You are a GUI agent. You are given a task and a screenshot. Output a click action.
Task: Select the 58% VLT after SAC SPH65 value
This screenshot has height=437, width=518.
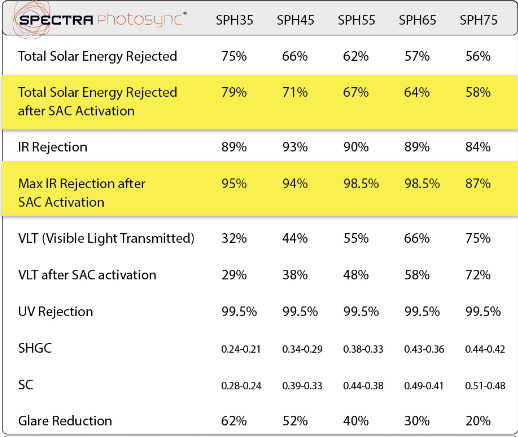coord(417,275)
